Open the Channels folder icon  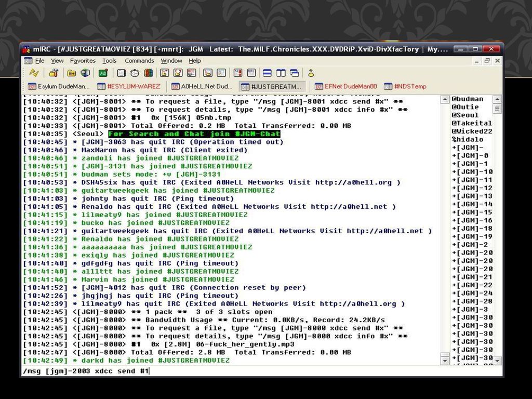click(71, 73)
